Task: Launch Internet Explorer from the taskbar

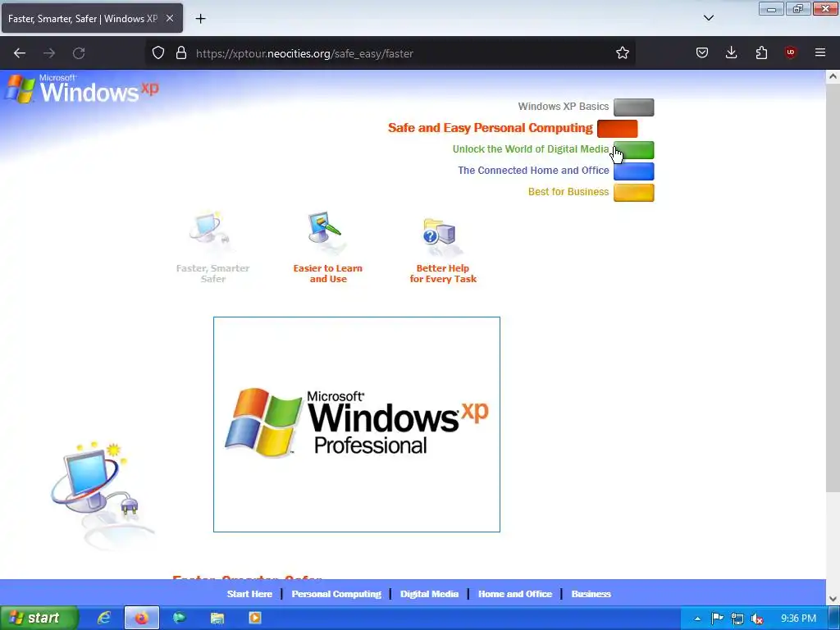Action: (103, 618)
